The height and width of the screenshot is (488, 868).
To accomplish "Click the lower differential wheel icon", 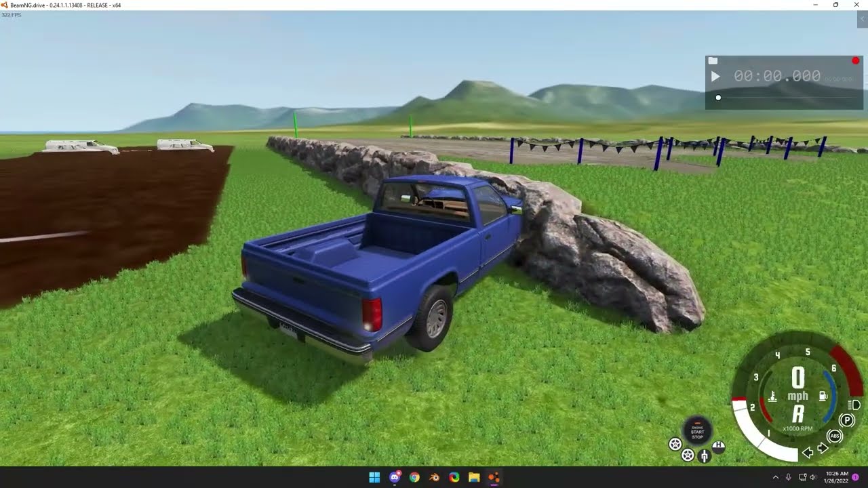I will click(688, 455).
